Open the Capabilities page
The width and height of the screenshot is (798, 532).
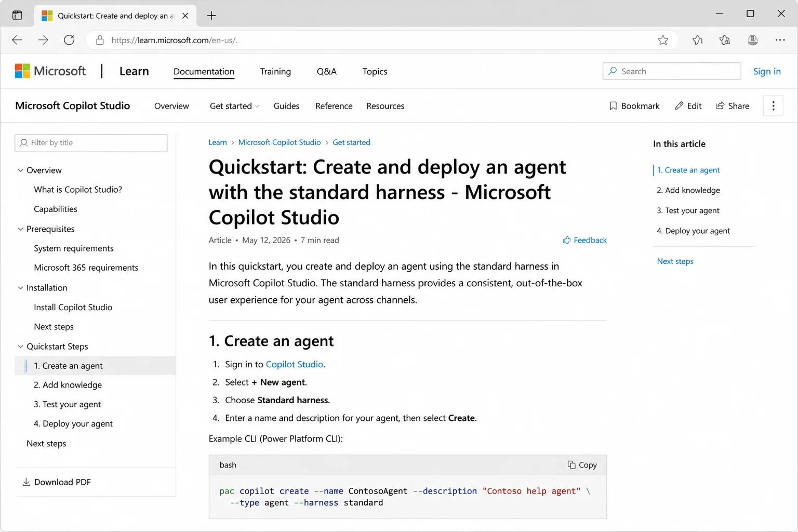(x=56, y=209)
